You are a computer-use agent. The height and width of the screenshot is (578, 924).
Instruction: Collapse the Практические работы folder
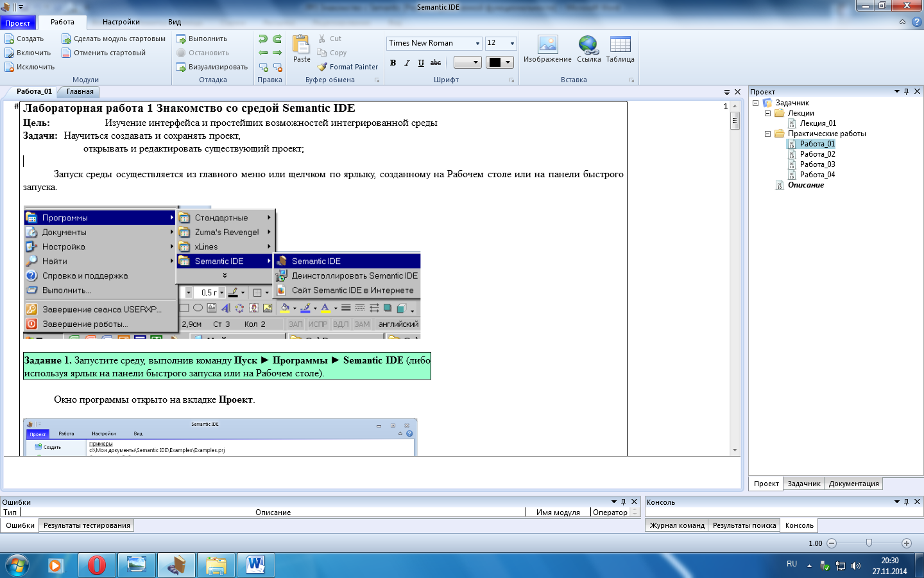tap(767, 134)
